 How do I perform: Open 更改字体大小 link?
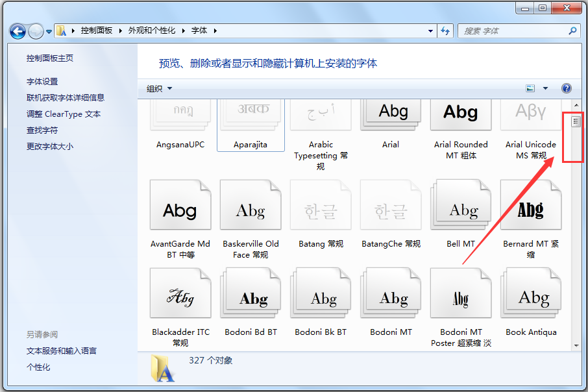click(50, 146)
